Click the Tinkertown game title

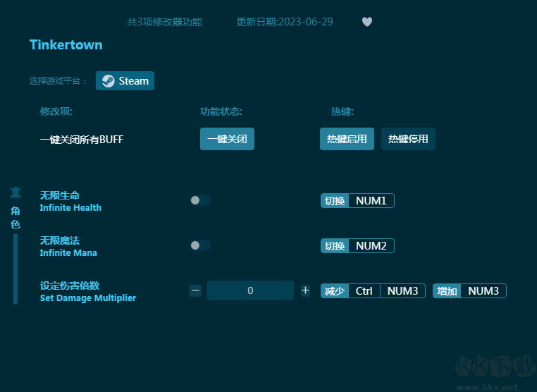(x=66, y=45)
